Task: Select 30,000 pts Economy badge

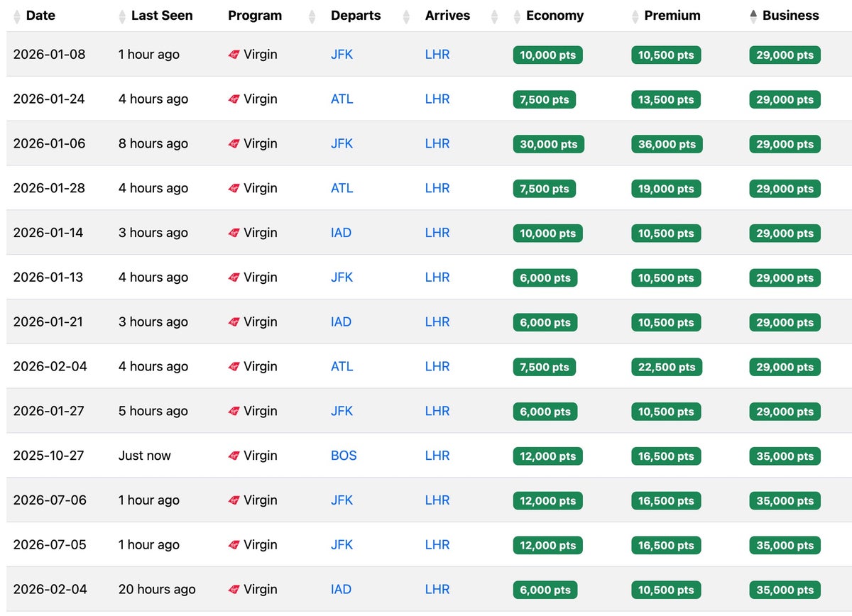Action: tap(548, 144)
